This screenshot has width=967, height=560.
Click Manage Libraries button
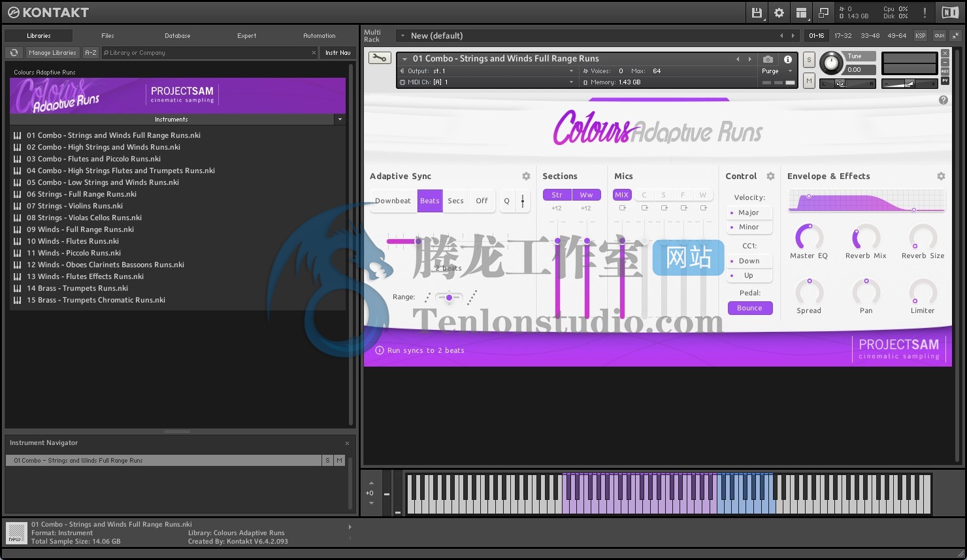click(x=52, y=53)
